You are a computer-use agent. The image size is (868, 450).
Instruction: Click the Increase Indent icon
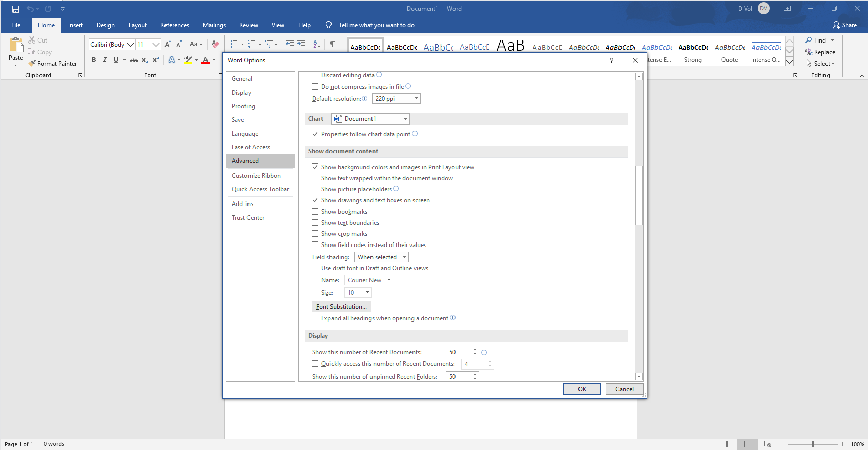click(301, 44)
